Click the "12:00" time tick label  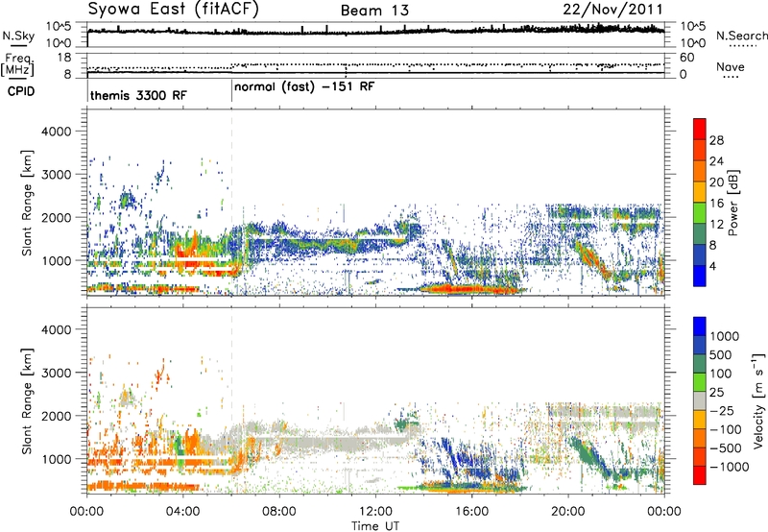pyautogui.click(x=375, y=512)
